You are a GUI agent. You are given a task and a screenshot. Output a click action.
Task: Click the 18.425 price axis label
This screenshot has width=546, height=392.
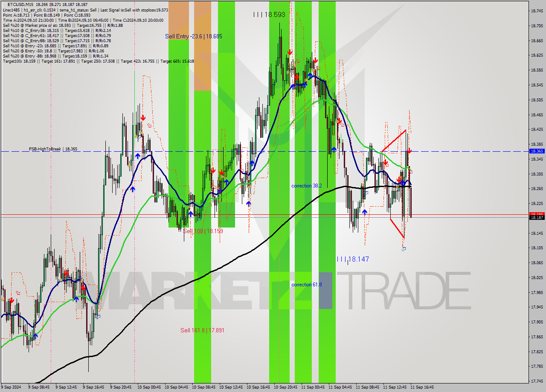537,130
